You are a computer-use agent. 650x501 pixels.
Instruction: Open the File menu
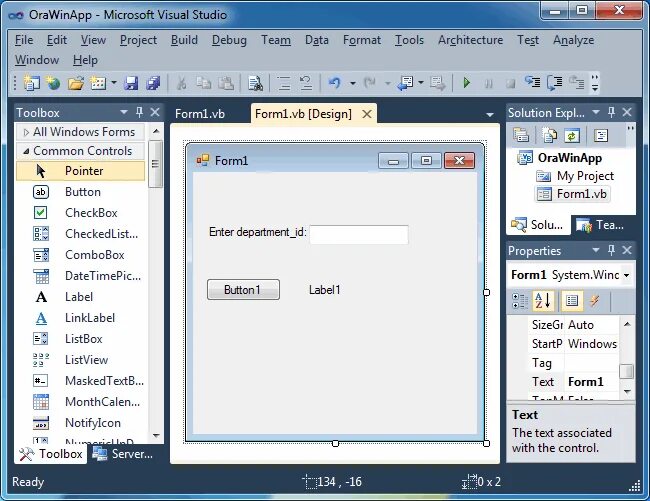[x=24, y=40]
